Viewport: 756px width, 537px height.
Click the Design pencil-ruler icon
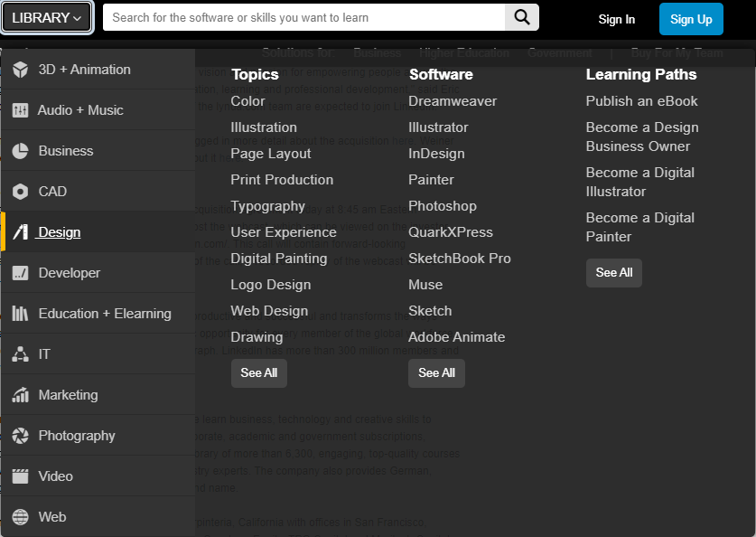(x=20, y=232)
